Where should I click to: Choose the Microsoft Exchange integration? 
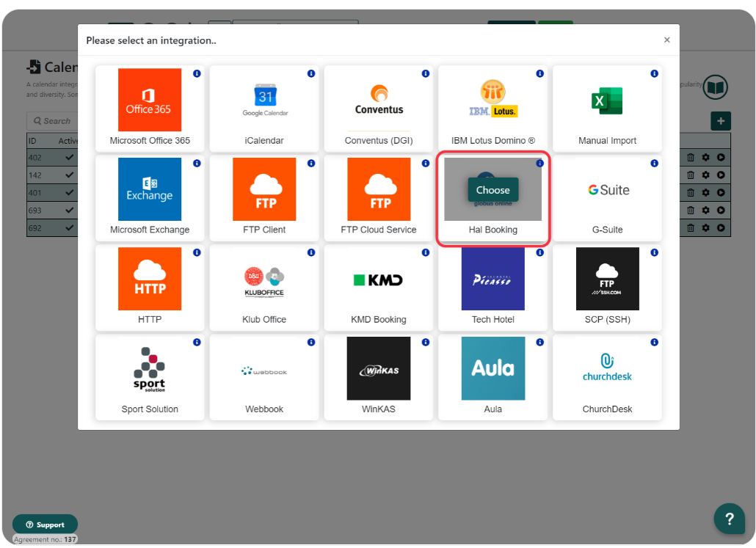(x=150, y=197)
